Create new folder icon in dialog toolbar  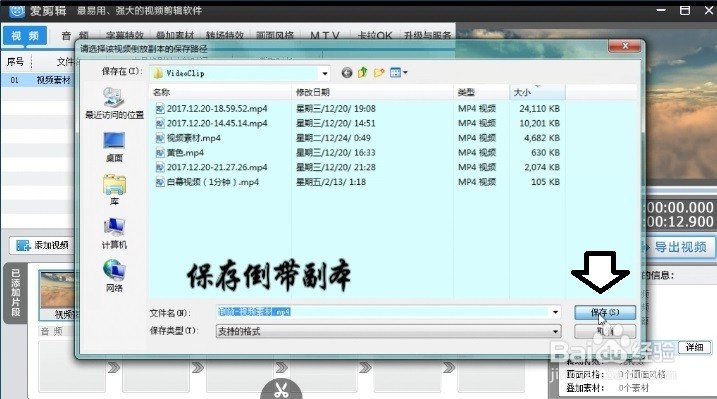[379, 72]
